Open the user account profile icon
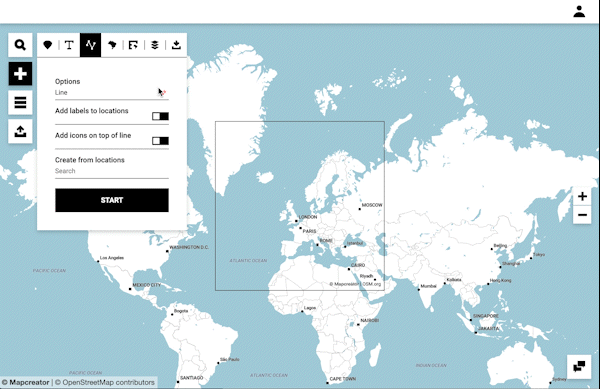This screenshot has height=389, width=600. (579, 11)
